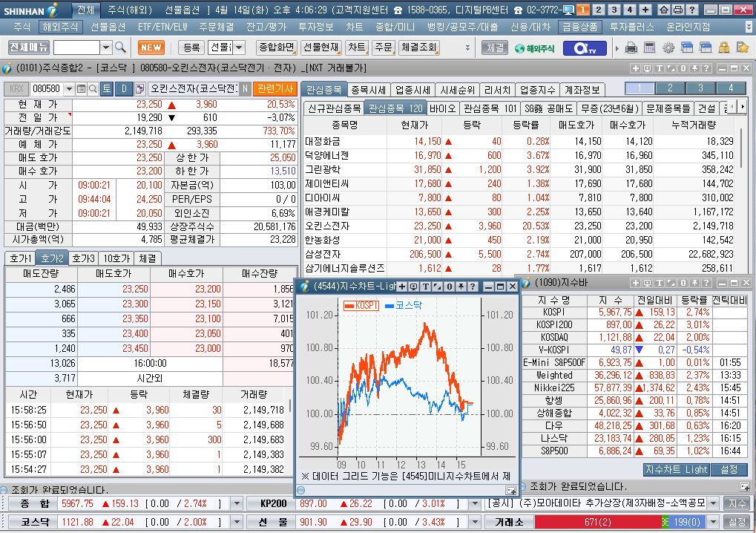Lock the terminal with padlock icon

pos(723,48)
